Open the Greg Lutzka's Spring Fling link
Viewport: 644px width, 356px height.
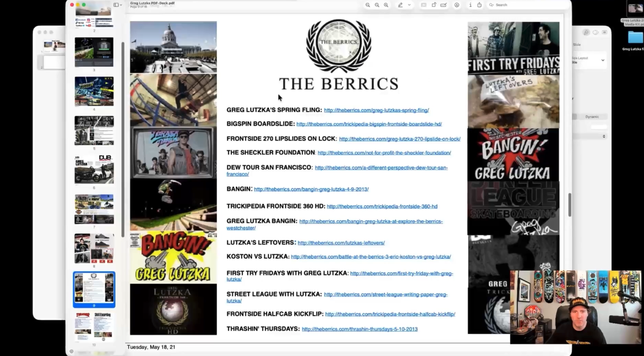(376, 110)
